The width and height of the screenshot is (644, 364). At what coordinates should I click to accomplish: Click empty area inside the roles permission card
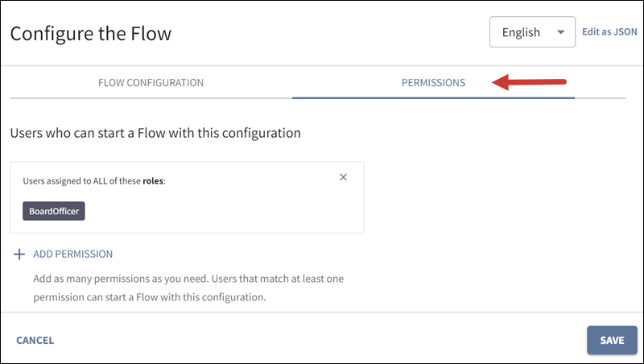pos(242,209)
